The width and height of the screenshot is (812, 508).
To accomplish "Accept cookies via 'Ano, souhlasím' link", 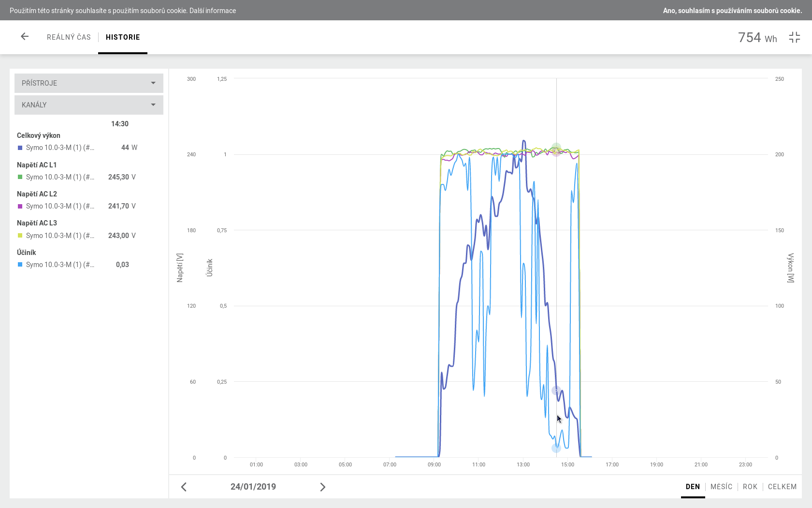I will click(x=732, y=11).
